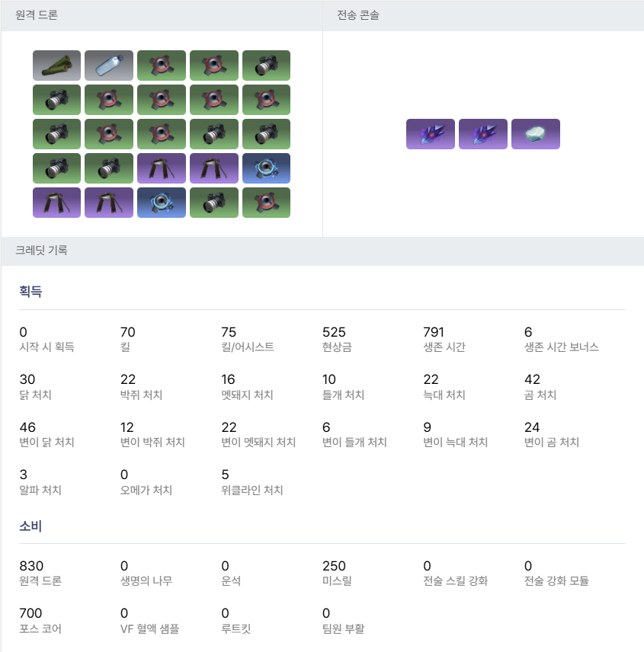Click the 루트킷 label
644x652 pixels.
click(236, 628)
